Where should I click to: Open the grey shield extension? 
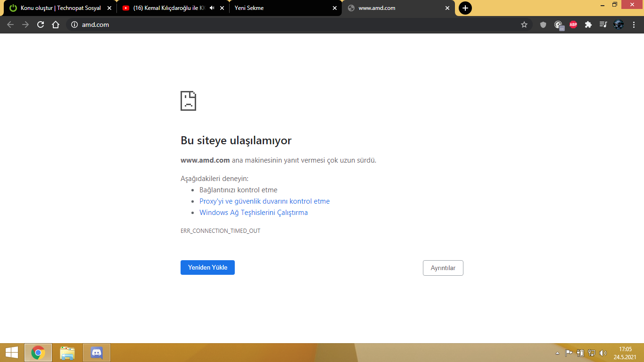pos(543,25)
